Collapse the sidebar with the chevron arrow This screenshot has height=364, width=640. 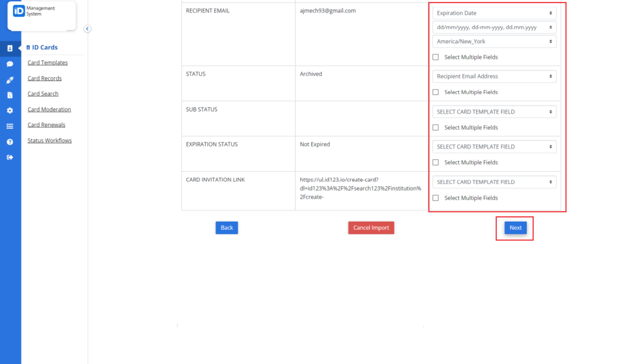(x=87, y=29)
